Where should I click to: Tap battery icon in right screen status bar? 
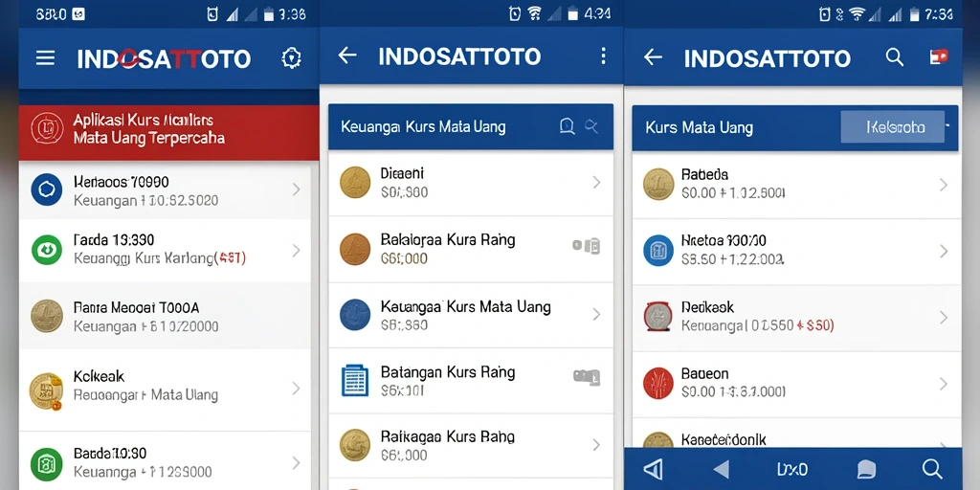[x=915, y=13]
